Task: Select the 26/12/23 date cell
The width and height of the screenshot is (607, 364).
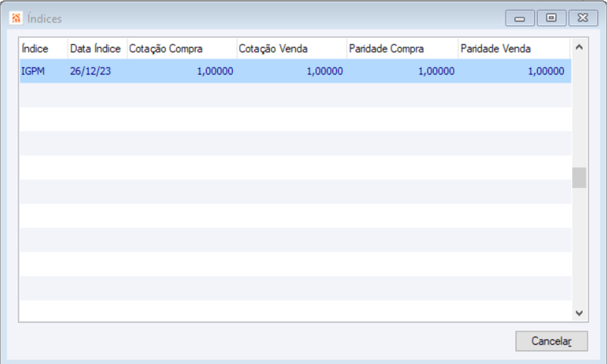Action: coord(97,71)
